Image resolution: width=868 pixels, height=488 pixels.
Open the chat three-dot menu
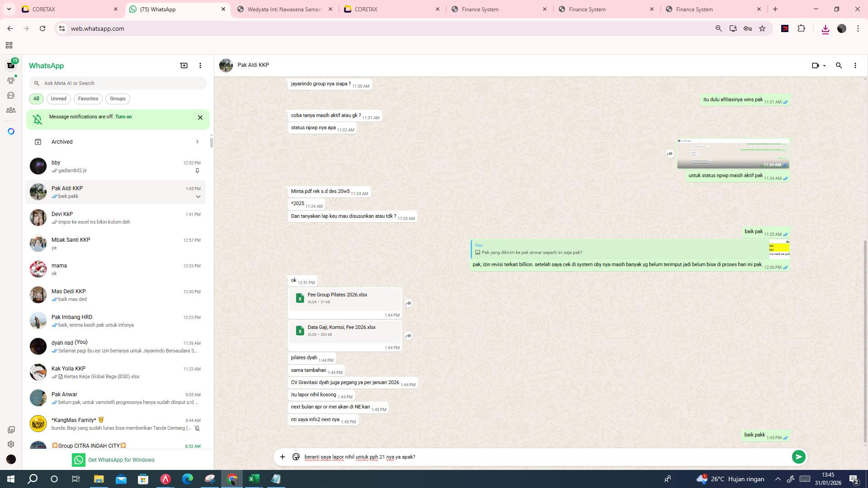[x=855, y=66]
